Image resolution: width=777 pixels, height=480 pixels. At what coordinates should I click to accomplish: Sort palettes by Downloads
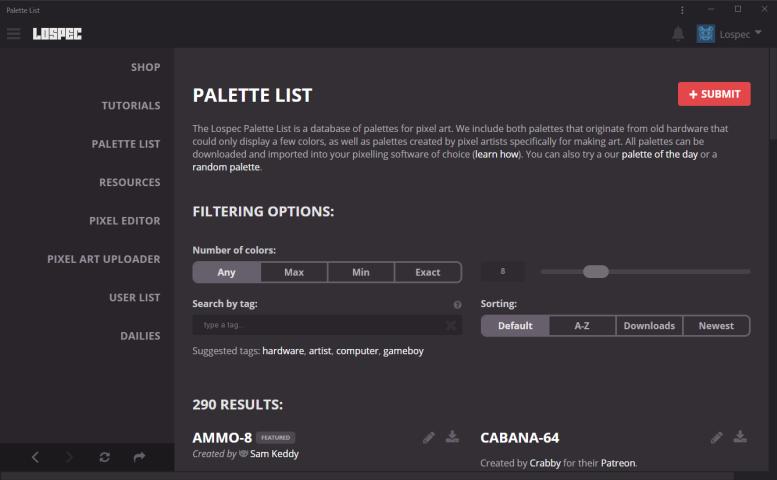[x=649, y=326]
